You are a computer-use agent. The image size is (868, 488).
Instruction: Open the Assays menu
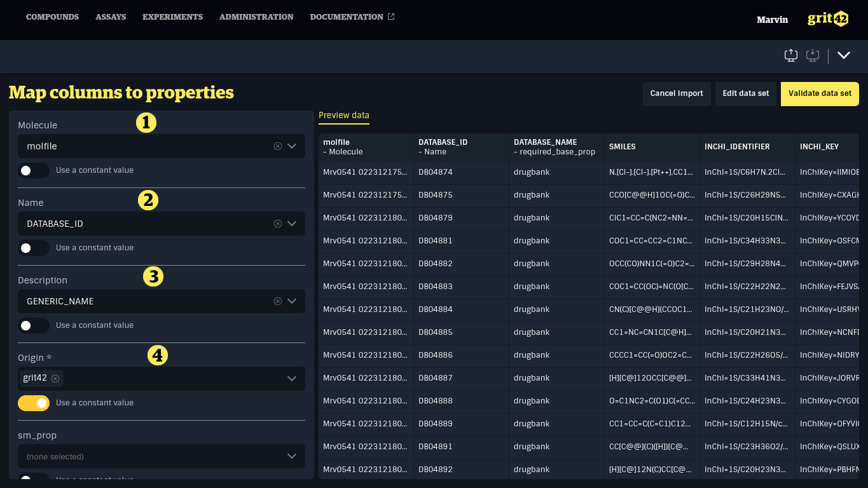pyautogui.click(x=111, y=17)
